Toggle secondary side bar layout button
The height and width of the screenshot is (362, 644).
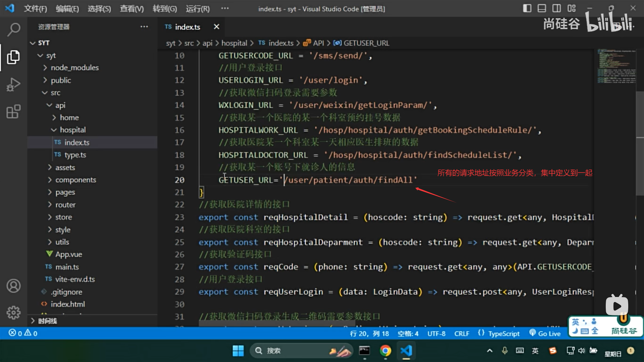pos(556,8)
